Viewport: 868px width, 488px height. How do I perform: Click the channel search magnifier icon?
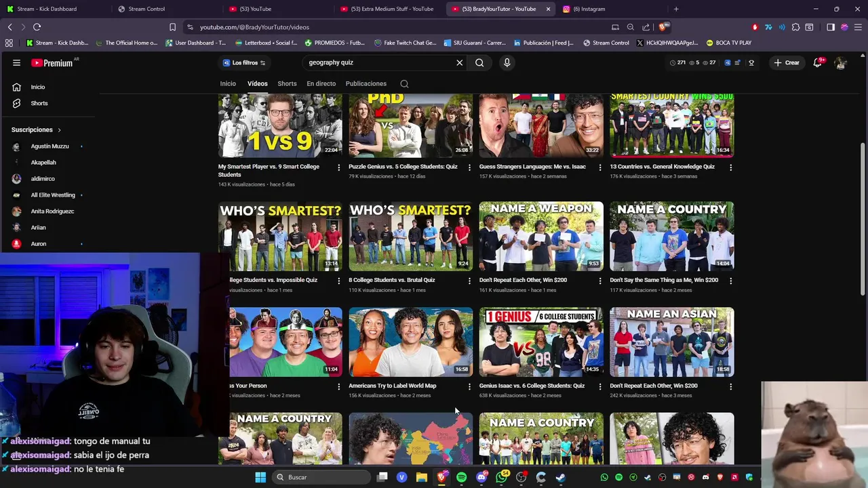(404, 84)
